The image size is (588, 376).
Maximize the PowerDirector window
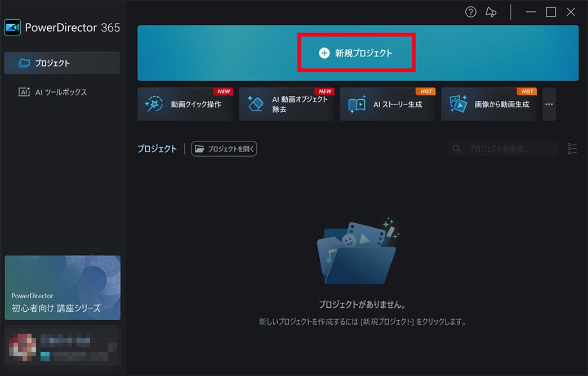click(551, 12)
